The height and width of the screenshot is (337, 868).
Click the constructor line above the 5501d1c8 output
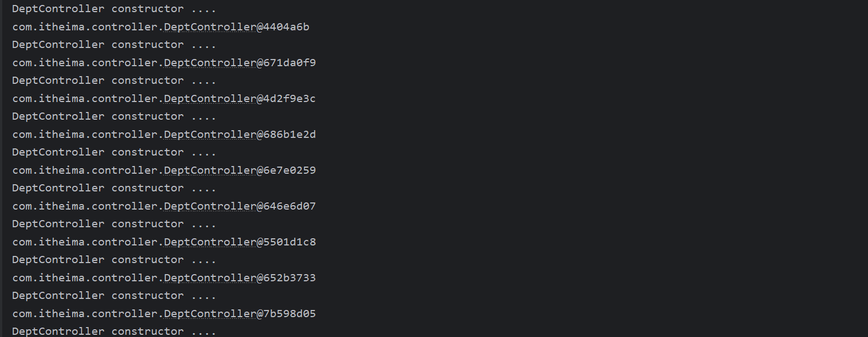click(114, 224)
